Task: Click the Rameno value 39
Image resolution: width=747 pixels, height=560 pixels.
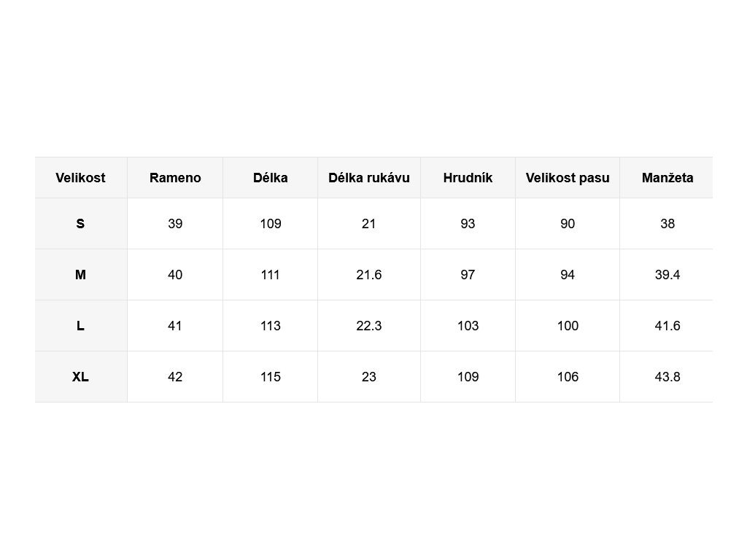Action: point(175,224)
